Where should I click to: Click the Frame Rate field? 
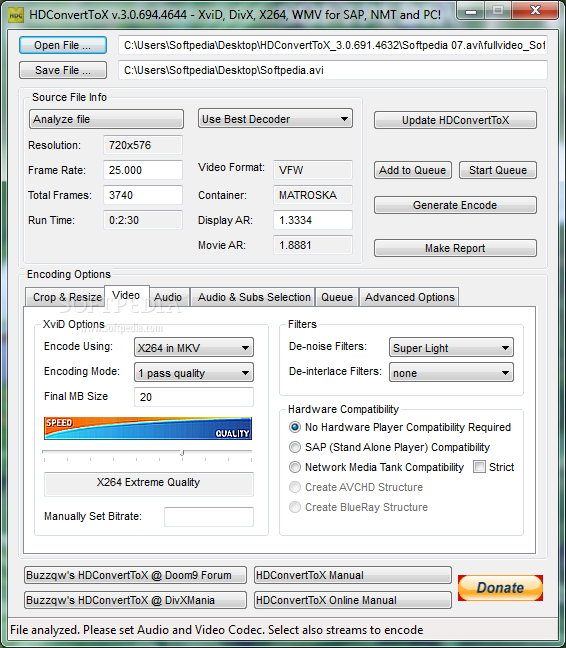pos(143,170)
